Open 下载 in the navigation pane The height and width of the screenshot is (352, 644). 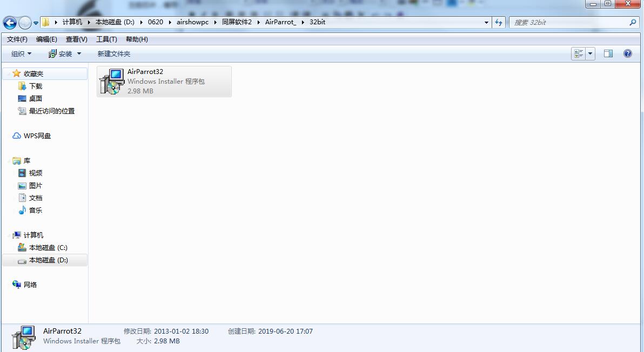36,86
